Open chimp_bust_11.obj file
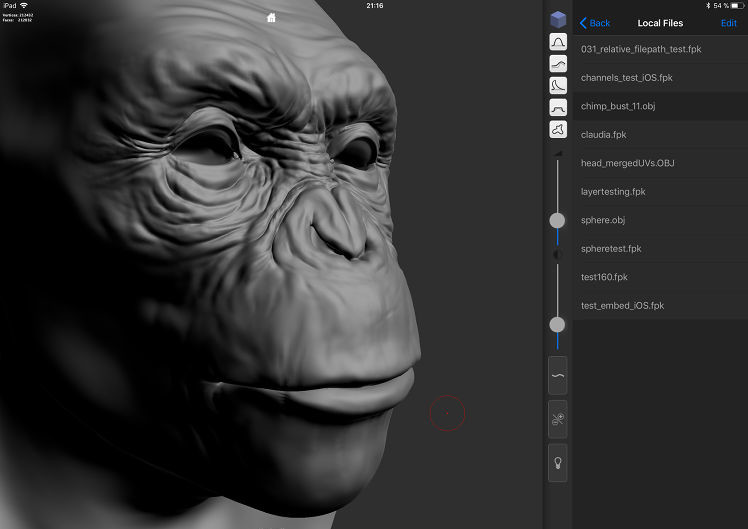This screenshot has width=748, height=529. (x=618, y=106)
